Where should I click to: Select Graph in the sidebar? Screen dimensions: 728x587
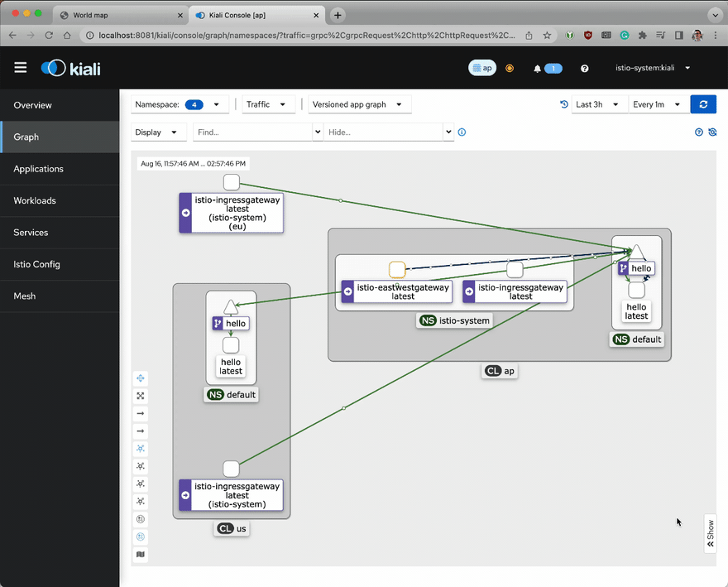[x=60, y=137]
